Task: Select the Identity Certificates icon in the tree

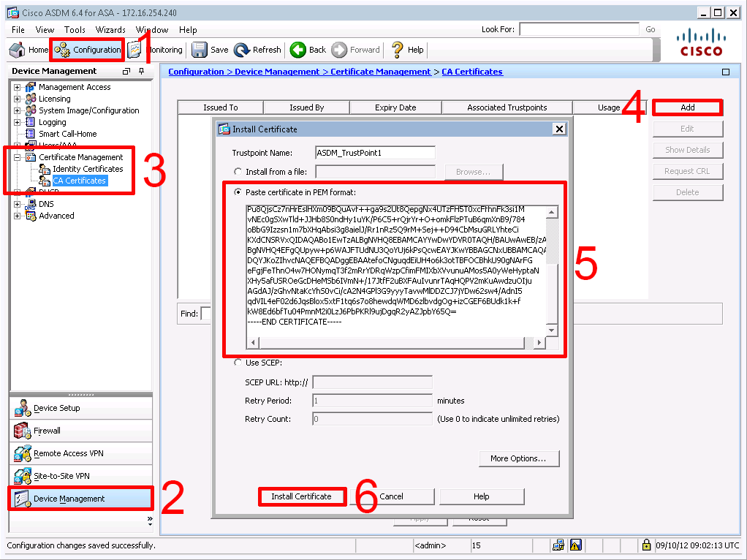Action: (x=45, y=169)
